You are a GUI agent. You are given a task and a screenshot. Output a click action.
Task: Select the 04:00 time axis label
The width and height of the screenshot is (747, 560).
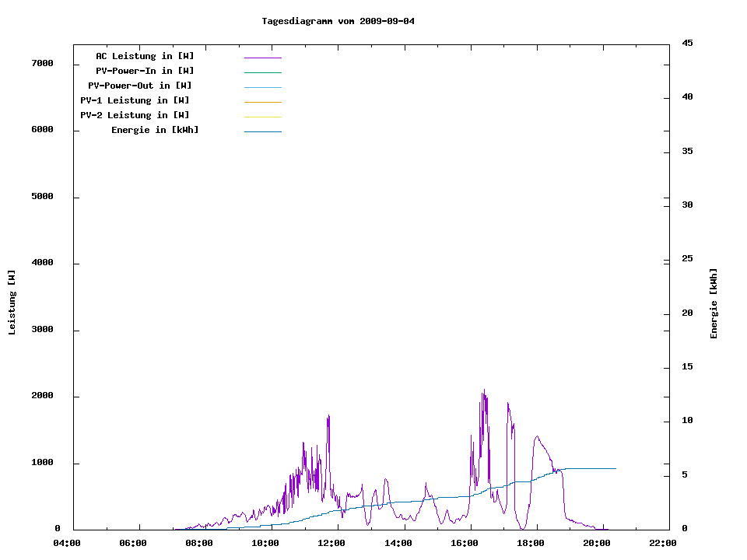(x=66, y=543)
